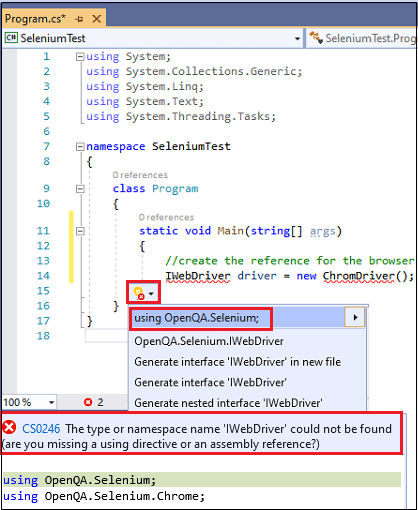Screen dimensions: 418x510
Task: Open the CS0246 error code link
Action: click(41, 429)
